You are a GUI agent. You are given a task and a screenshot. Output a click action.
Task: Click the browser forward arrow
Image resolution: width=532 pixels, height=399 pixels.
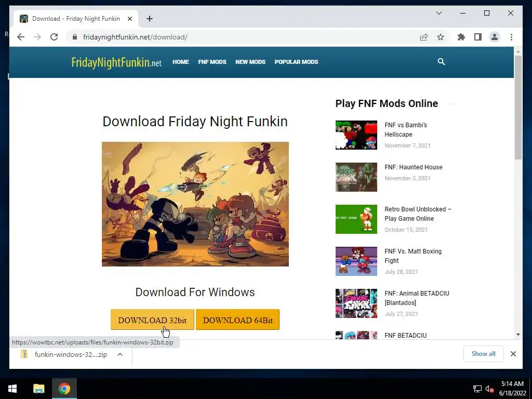click(37, 37)
